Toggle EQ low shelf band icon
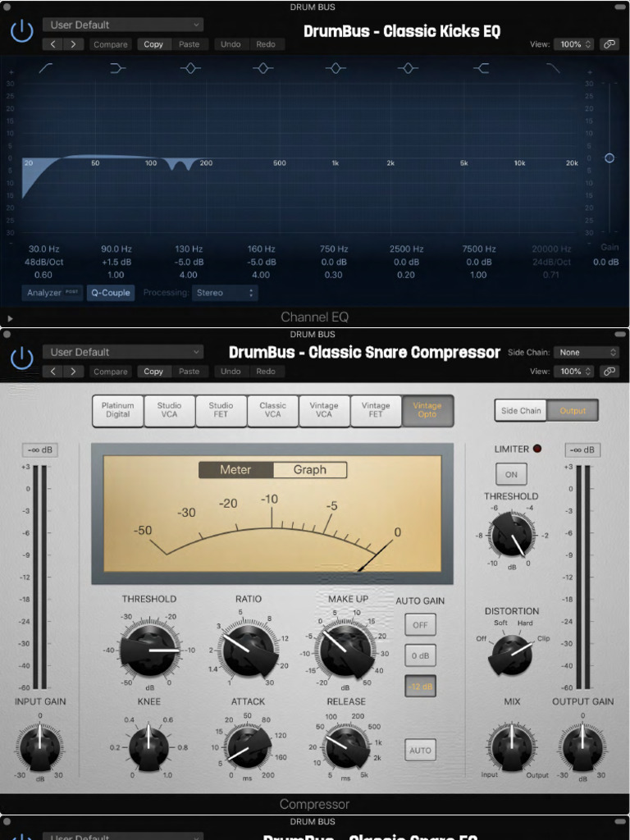Viewport: 630px width, 840px height. pos(118,68)
